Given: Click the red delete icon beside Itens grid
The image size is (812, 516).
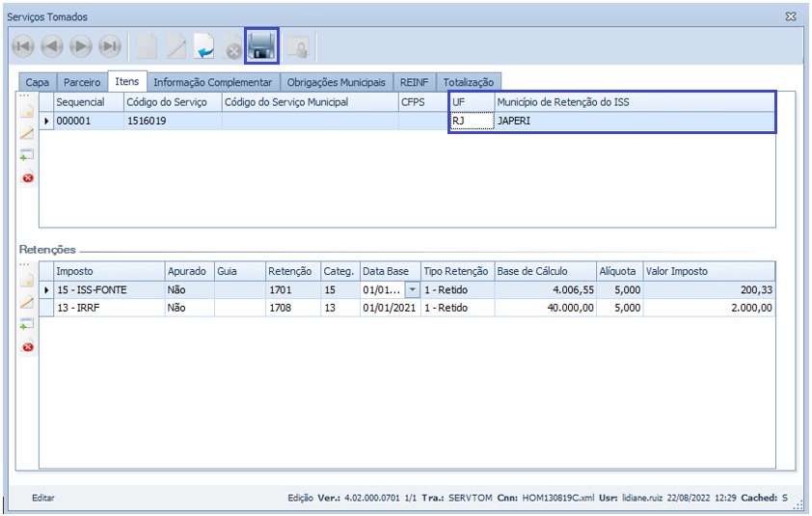Looking at the screenshot, I should [x=27, y=177].
